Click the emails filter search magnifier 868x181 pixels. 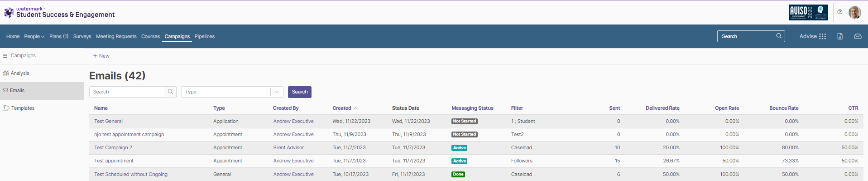(170, 92)
